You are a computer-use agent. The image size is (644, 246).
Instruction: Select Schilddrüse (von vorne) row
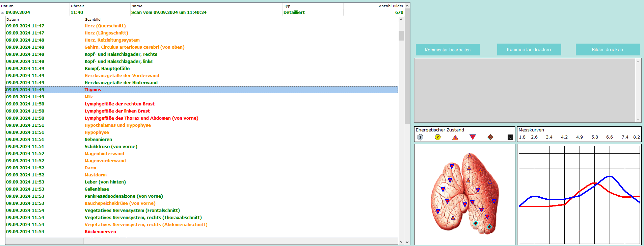202,146
